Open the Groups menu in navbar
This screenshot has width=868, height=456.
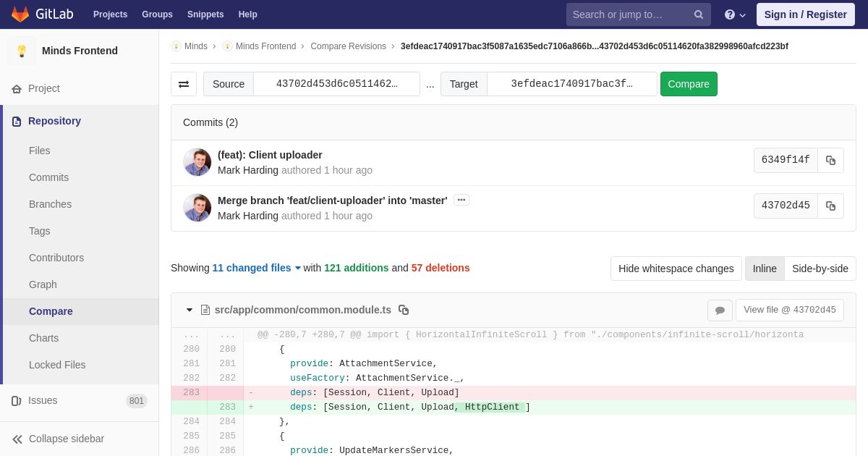point(157,14)
